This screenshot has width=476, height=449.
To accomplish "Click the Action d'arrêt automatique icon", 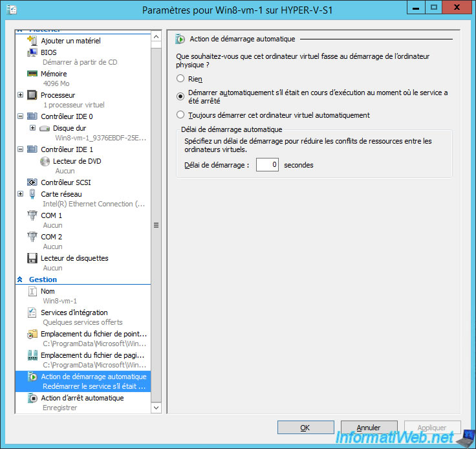I will coord(32,398).
